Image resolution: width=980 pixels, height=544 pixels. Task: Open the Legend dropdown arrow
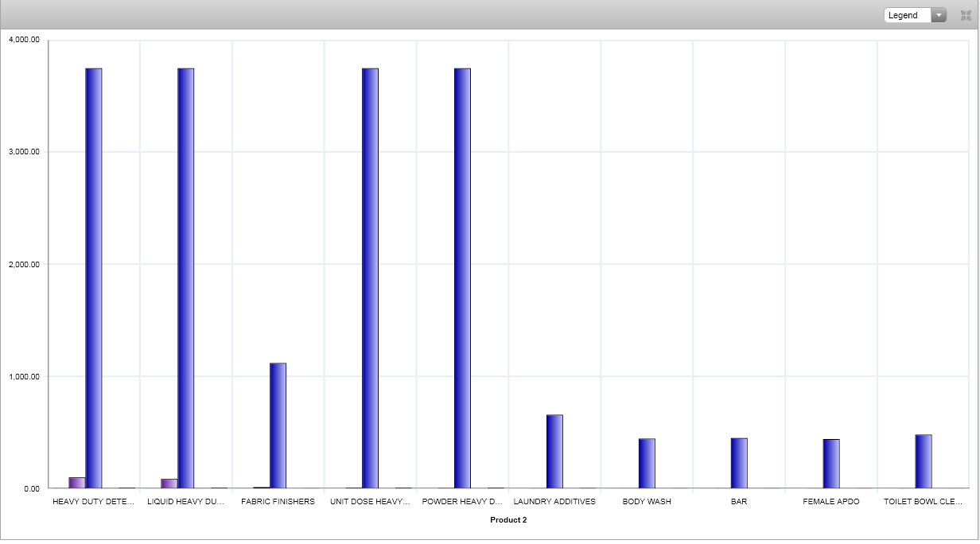939,15
